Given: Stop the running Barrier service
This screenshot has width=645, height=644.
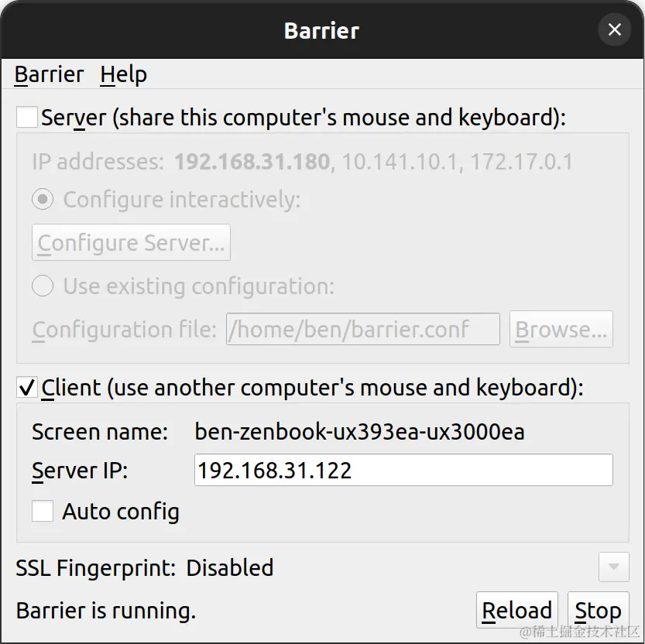Looking at the screenshot, I should coord(598,611).
